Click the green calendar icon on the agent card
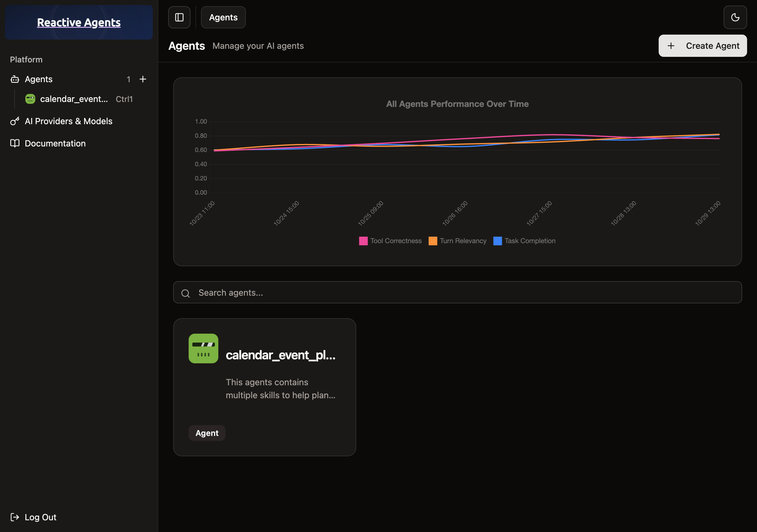The image size is (757, 532). [x=203, y=348]
